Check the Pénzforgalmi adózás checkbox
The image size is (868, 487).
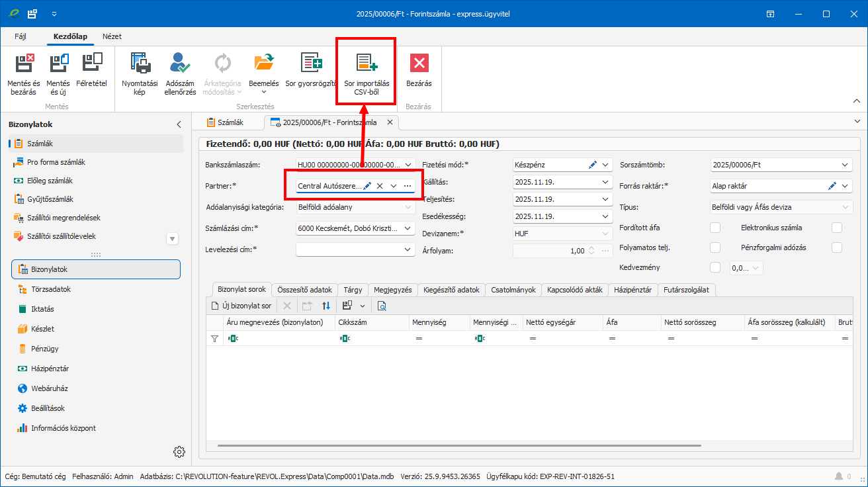[x=837, y=247]
